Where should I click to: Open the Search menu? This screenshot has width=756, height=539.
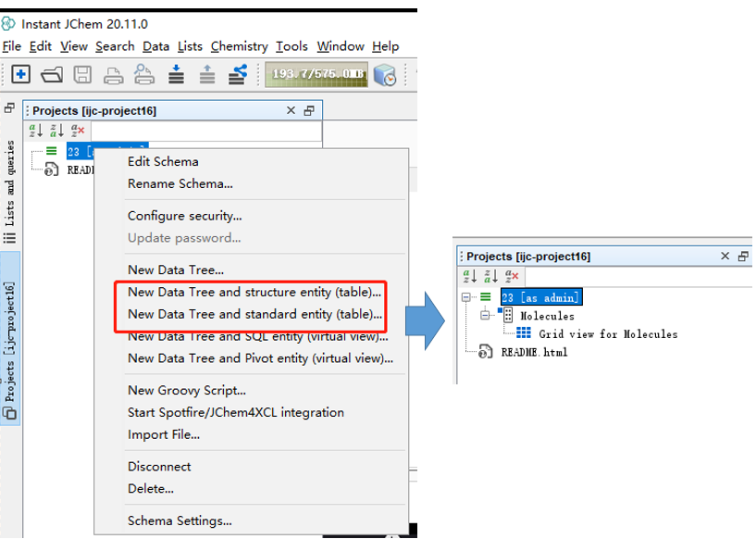click(115, 46)
